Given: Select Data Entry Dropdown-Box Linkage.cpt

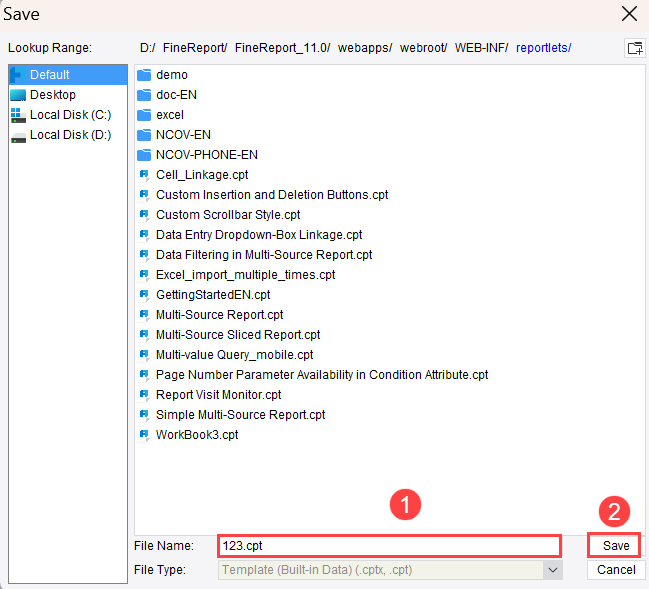Looking at the screenshot, I should (x=259, y=235).
